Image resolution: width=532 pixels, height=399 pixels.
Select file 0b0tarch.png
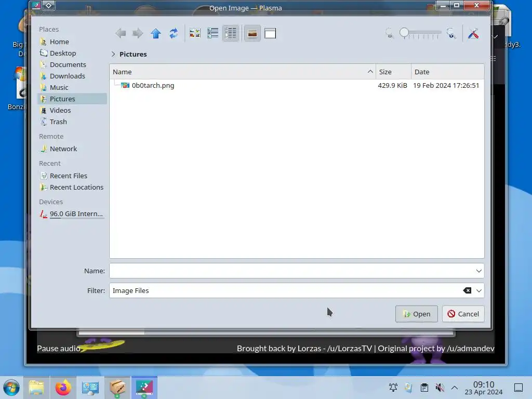click(153, 86)
